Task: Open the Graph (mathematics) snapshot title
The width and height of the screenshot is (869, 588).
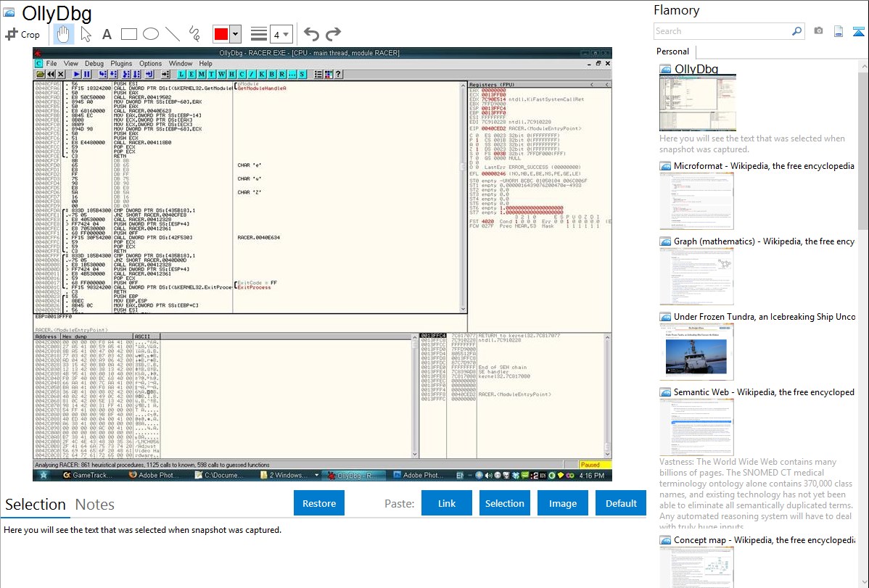Action: coord(764,241)
